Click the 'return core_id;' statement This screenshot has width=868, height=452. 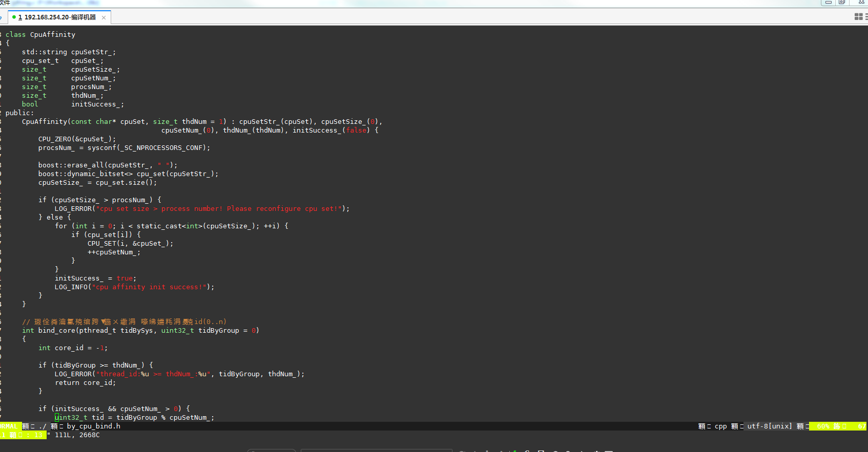85,382
